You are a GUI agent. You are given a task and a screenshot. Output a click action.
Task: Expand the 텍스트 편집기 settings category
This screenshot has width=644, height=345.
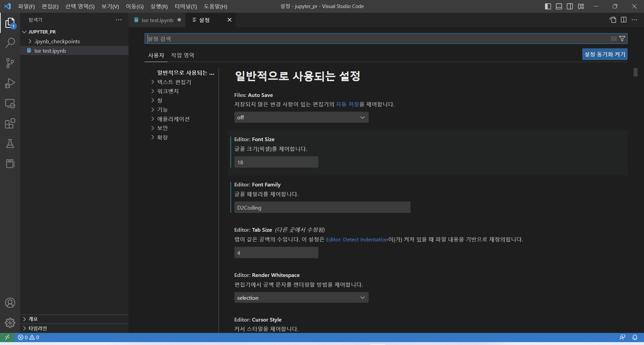point(174,82)
